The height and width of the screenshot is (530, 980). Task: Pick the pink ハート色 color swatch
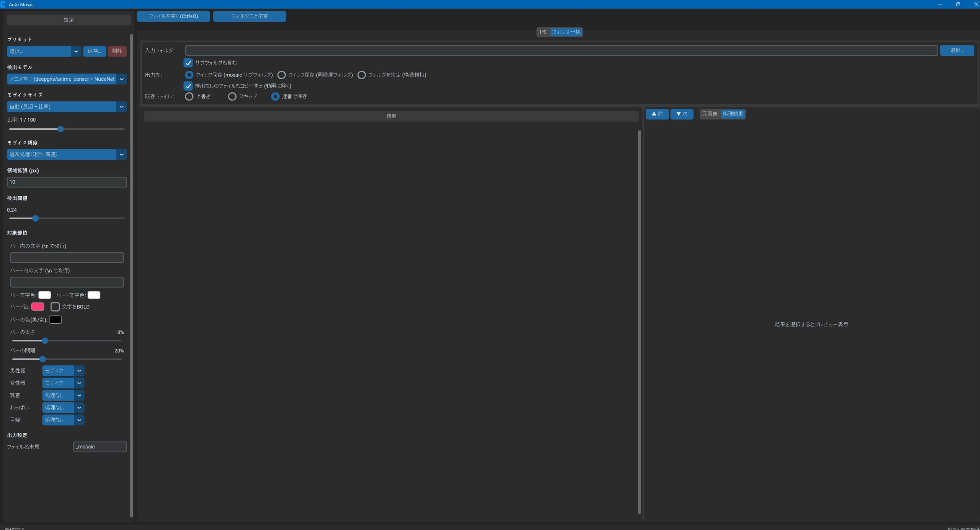pos(38,307)
